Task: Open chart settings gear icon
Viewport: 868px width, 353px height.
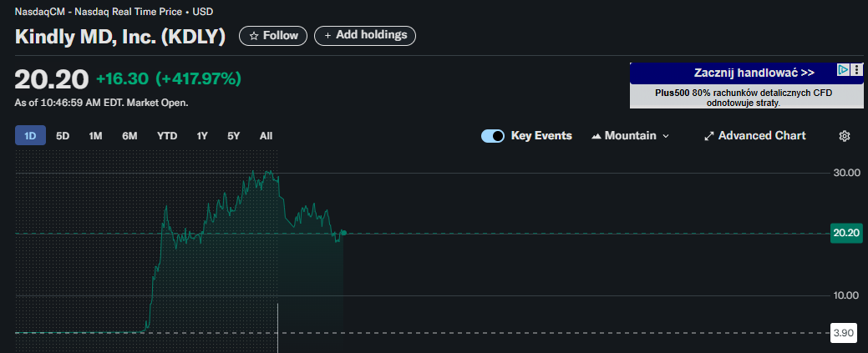Action: 845,136
